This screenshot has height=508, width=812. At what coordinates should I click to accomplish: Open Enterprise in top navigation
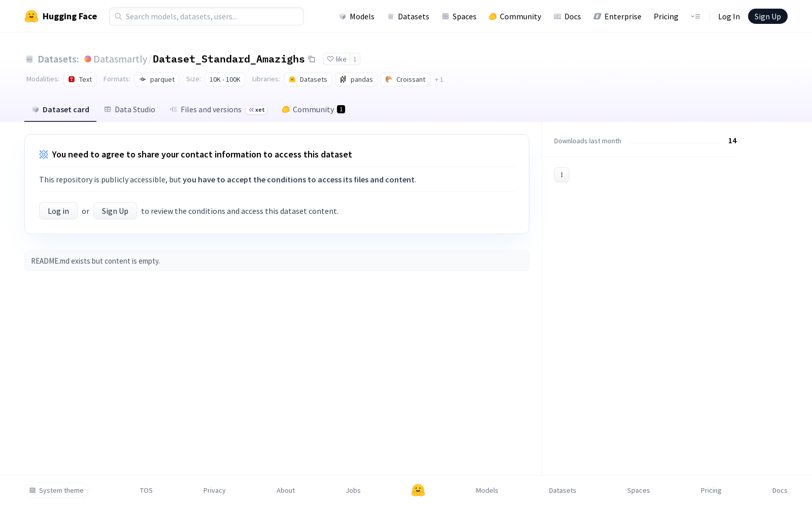(x=617, y=16)
